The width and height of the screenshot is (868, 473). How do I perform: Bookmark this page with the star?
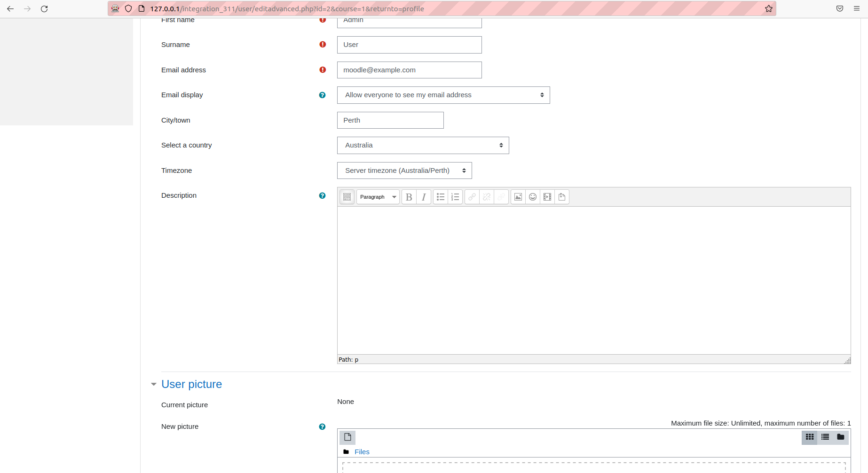(769, 8)
